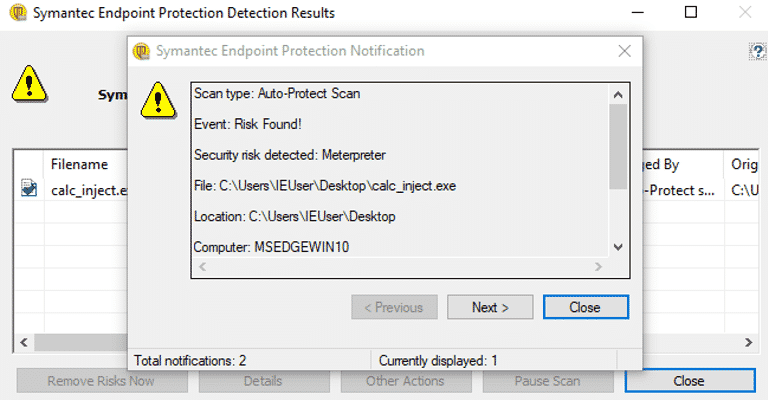Click the vertical scrollbar thumb in notification details
The width and height of the screenshot is (768, 400).
coord(617,145)
